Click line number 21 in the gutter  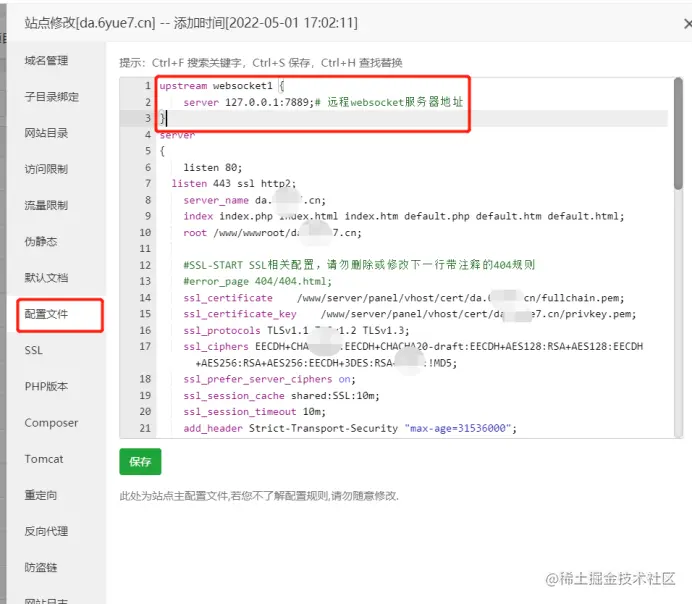tap(145, 428)
